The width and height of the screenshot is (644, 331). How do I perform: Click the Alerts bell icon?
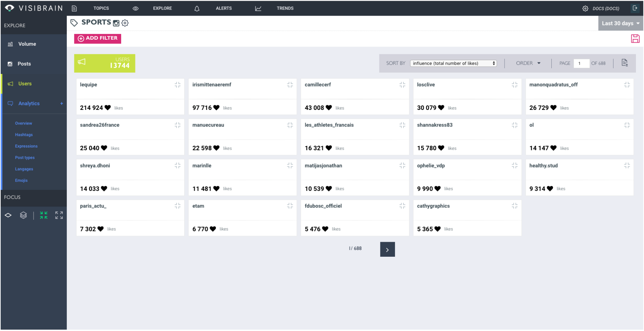197,8
